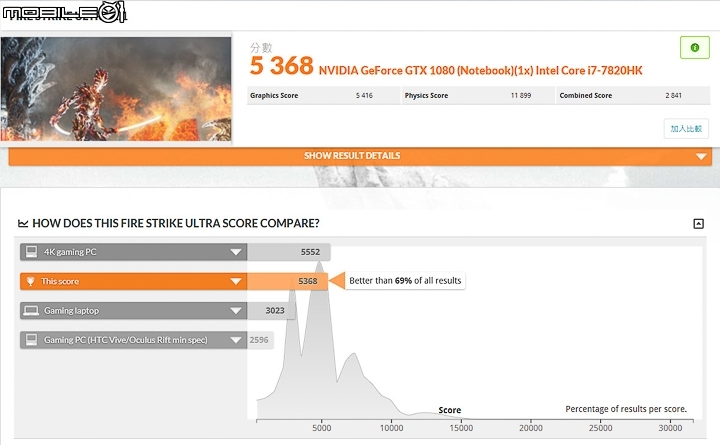Click the 分數 label above the score

coord(261,47)
